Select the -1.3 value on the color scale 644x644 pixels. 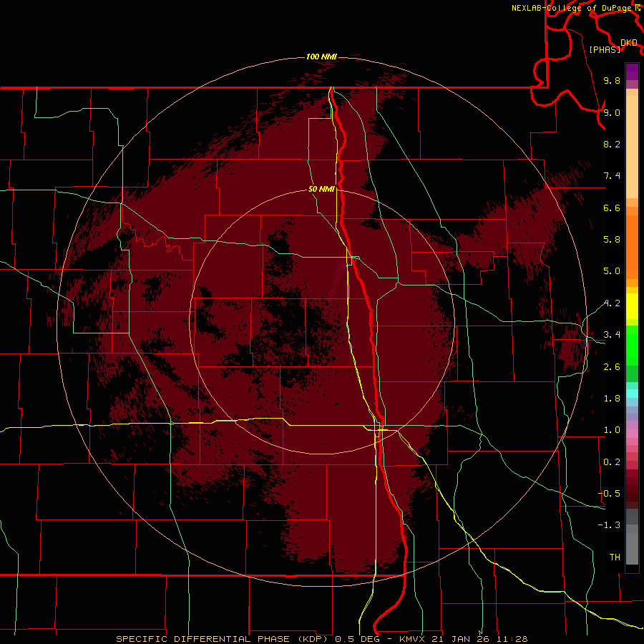click(x=610, y=525)
